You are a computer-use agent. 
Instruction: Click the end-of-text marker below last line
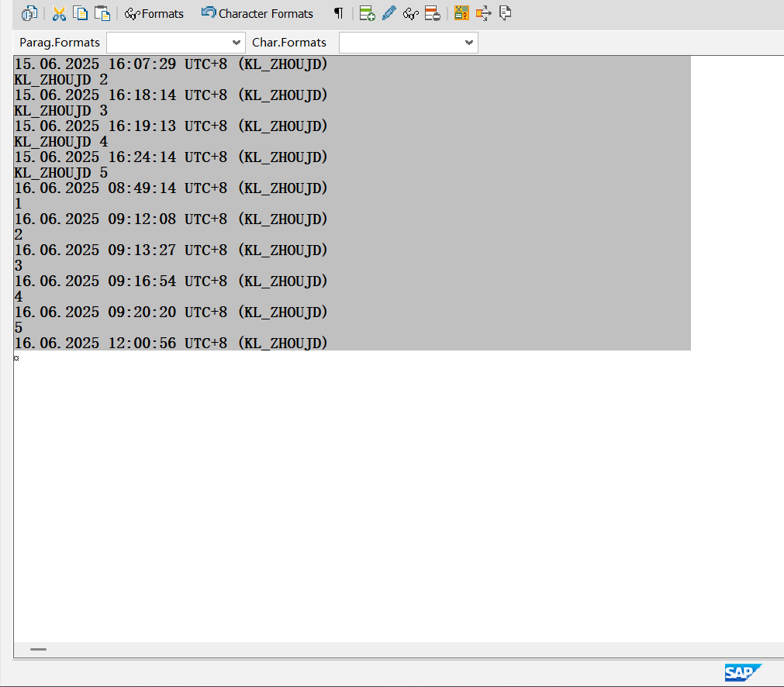[x=16, y=358]
